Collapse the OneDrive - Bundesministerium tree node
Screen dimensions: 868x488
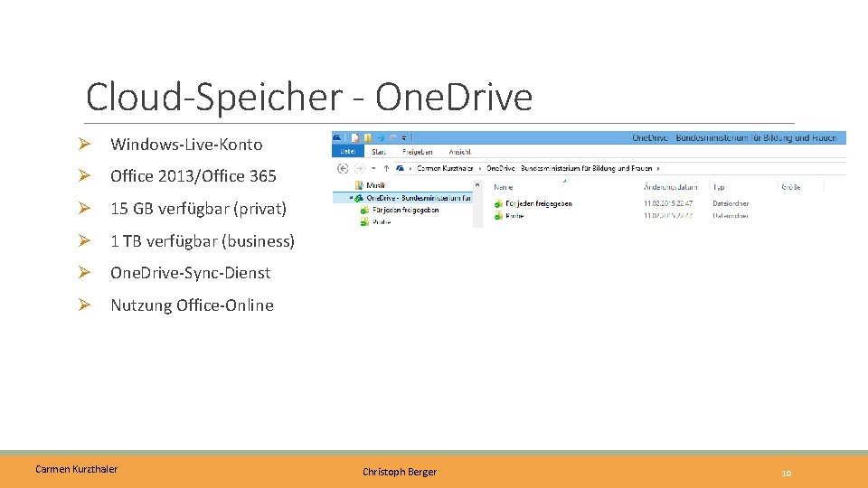coord(351,198)
